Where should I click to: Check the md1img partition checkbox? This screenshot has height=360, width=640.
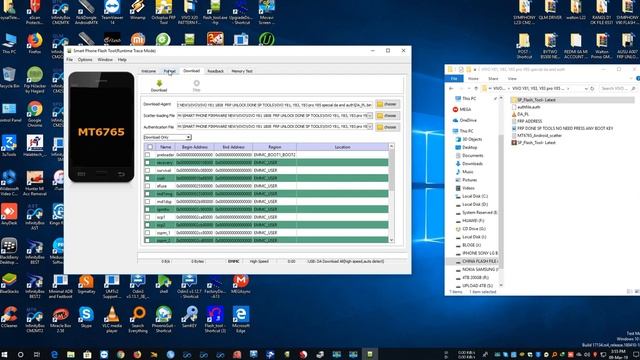pos(147,193)
